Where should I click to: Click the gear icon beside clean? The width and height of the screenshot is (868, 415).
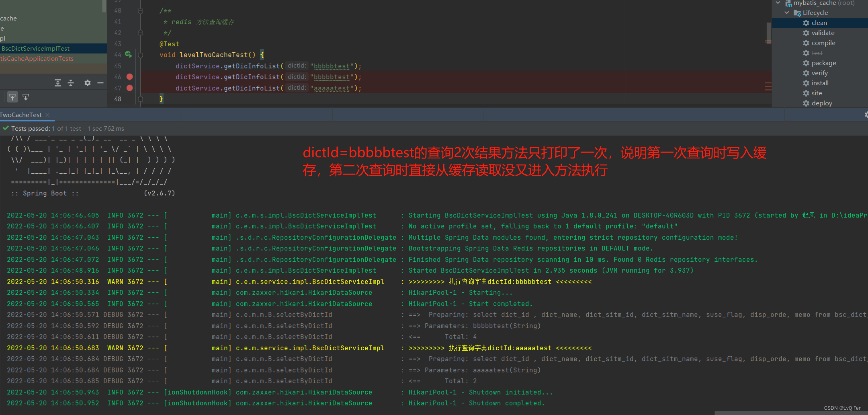click(x=806, y=23)
